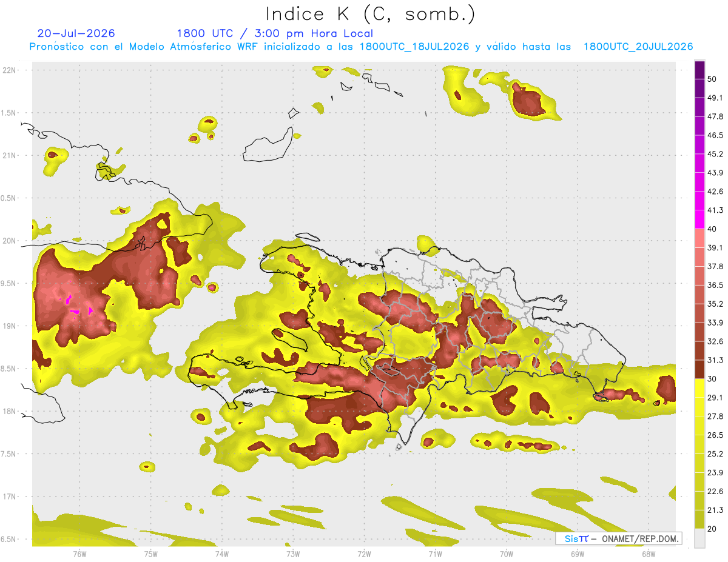Click the colorbar label "23.9"
Viewport: 728px width, 562px height.
[715, 473]
